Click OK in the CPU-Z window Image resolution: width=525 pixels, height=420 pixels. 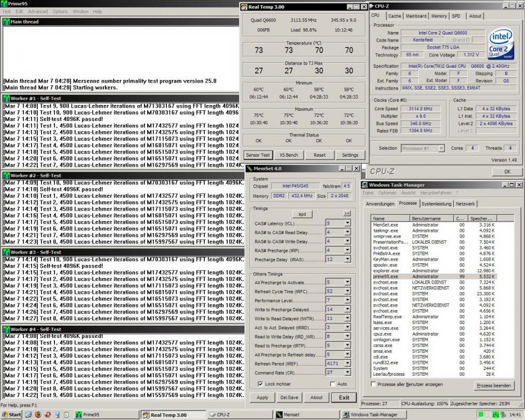507,172
